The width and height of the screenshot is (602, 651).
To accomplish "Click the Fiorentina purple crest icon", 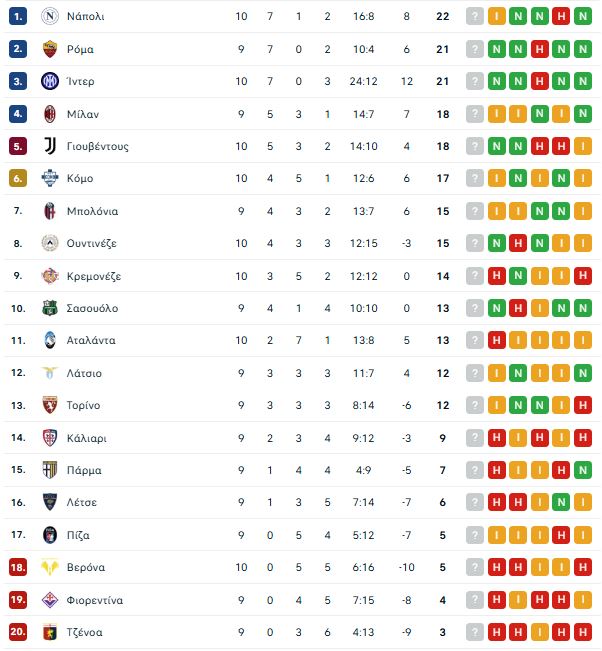I will 50,600.
